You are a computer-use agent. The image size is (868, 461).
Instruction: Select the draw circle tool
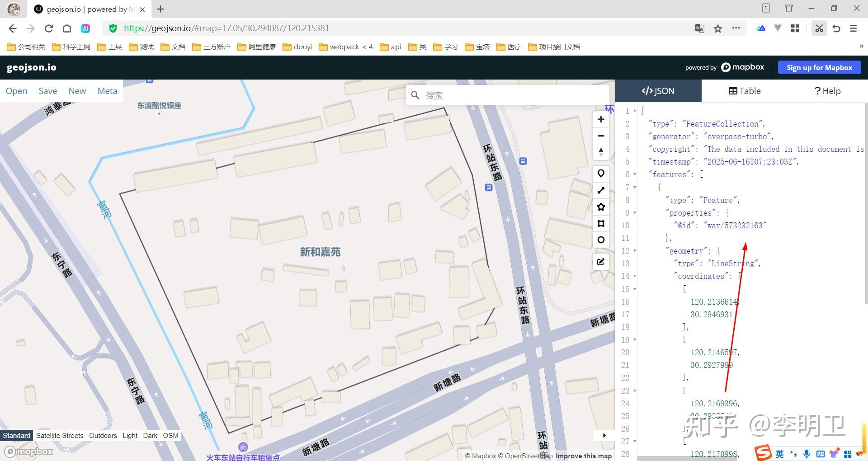coord(601,240)
